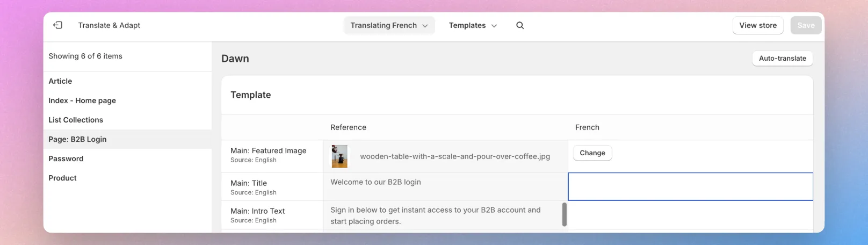Screen dimensions: 868x245
Task: Click the Main: Featured Image label
Action: pyautogui.click(x=269, y=151)
